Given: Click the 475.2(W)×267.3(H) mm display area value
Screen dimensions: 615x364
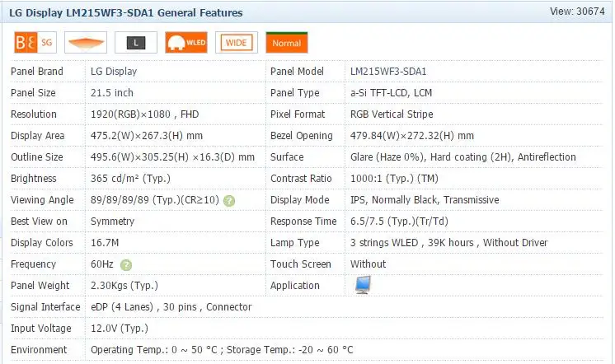Looking at the screenshot, I should tap(147, 136).
